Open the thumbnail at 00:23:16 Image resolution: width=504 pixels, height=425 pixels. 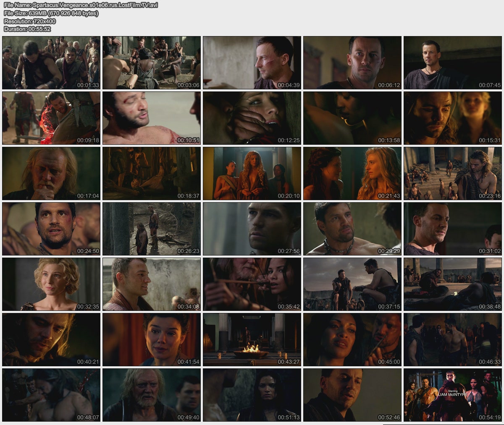pyautogui.click(x=453, y=173)
